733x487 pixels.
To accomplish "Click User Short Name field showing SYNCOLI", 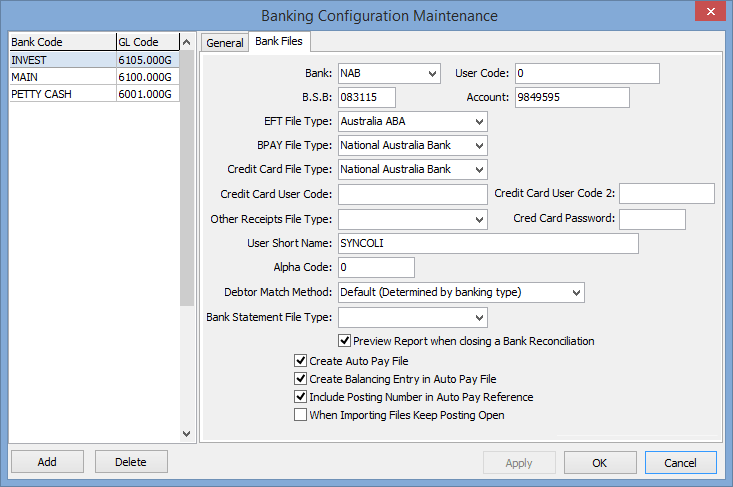I will 488,244.
